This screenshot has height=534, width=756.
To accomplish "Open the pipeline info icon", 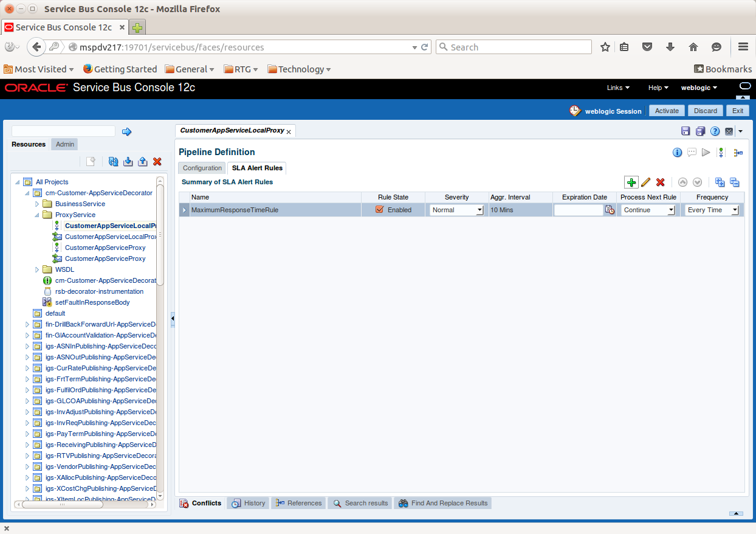I will point(677,153).
